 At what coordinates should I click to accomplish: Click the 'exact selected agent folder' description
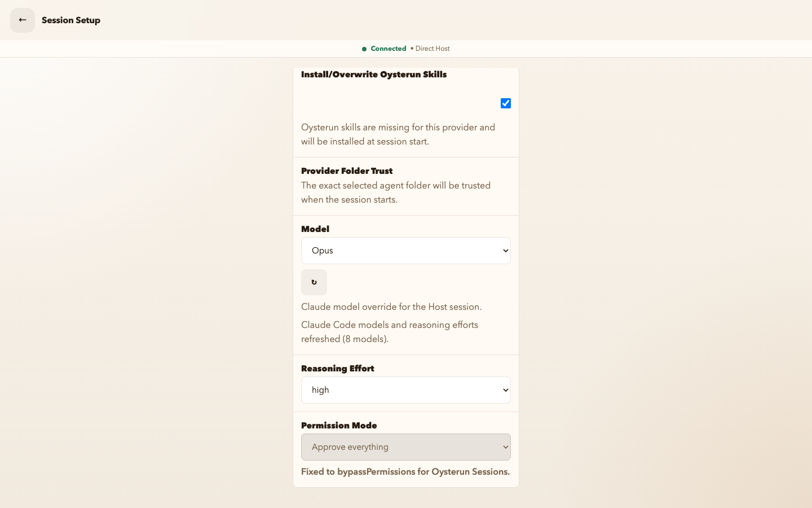coord(396,192)
